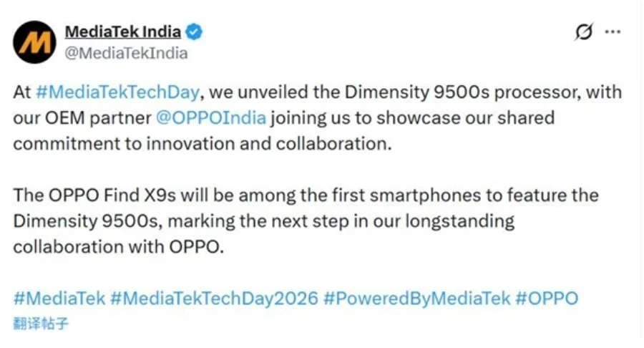Visit the @OPPOIndia mention
Screen dimensions: 644x348
210,117
